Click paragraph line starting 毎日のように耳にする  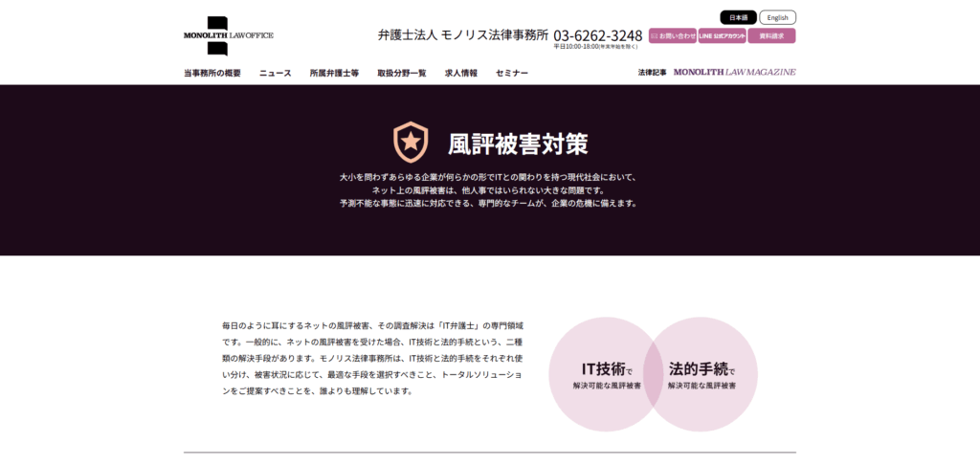tap(372, 325)
